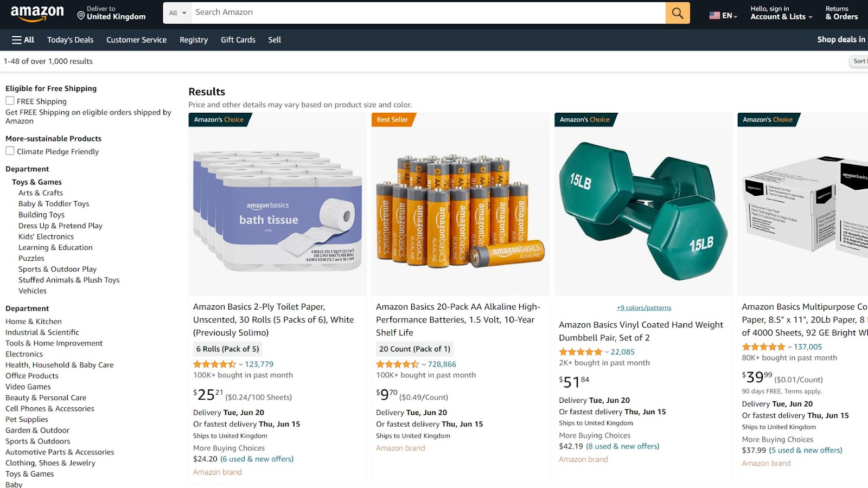The height and width of the screenshot is (488, 868).
Task: Open Today's Deals in navigation bar
Action: (70, 40)
